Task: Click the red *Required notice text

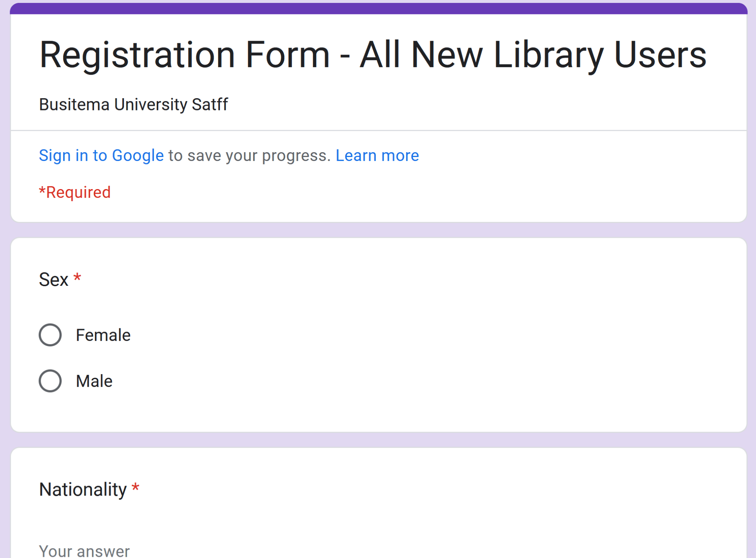Action: (x=75, y=192)
